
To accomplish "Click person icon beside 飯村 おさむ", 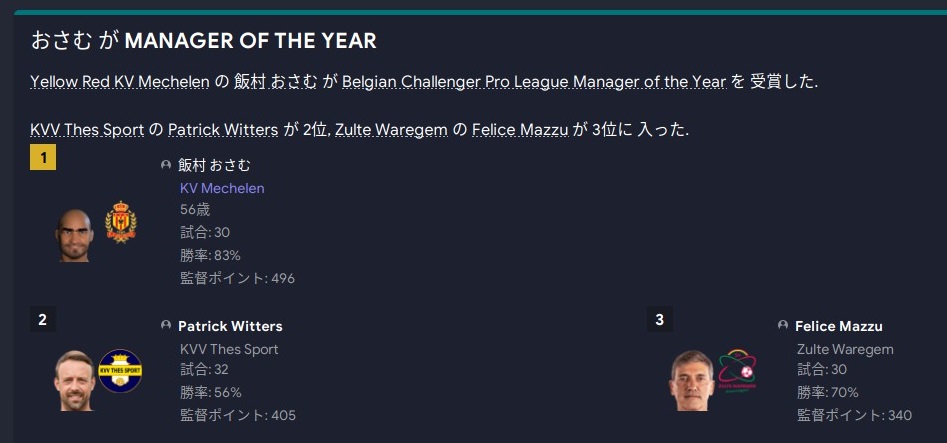I will [166, 165].
